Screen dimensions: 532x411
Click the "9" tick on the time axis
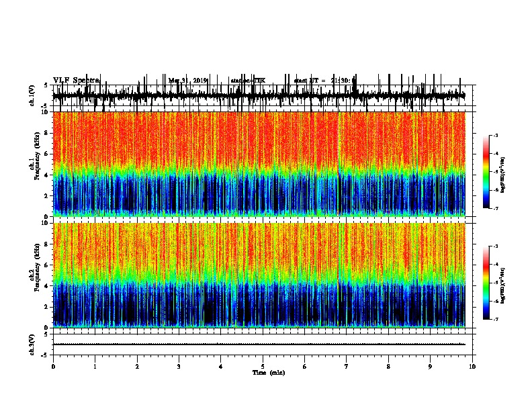click(x=431, y=367)
